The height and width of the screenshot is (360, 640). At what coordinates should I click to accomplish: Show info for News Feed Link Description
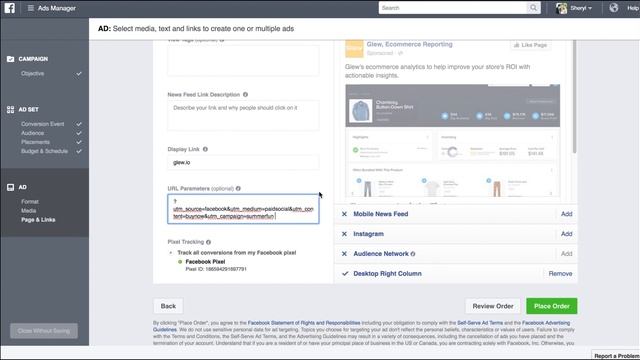[x=245, y=94]
